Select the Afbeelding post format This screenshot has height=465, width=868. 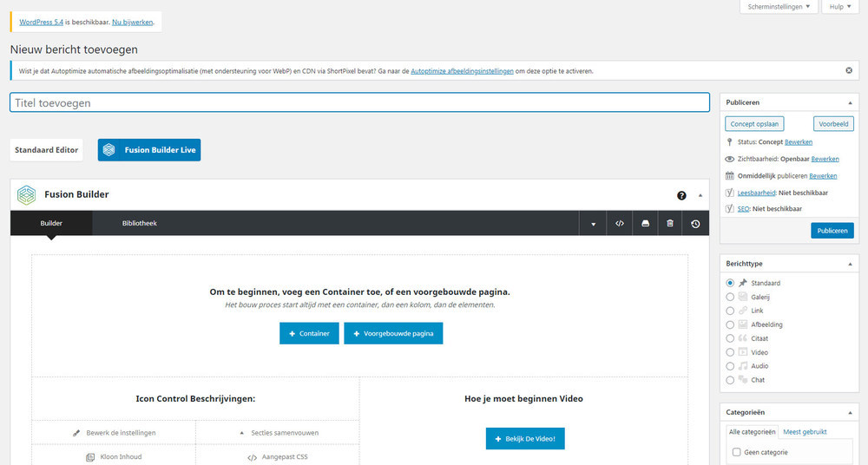(730, 325)
